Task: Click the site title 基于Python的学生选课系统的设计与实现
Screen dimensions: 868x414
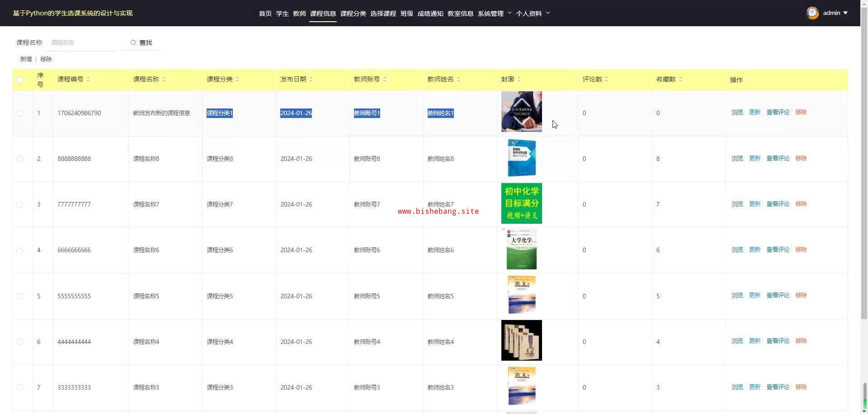Action: click(73, 13)
